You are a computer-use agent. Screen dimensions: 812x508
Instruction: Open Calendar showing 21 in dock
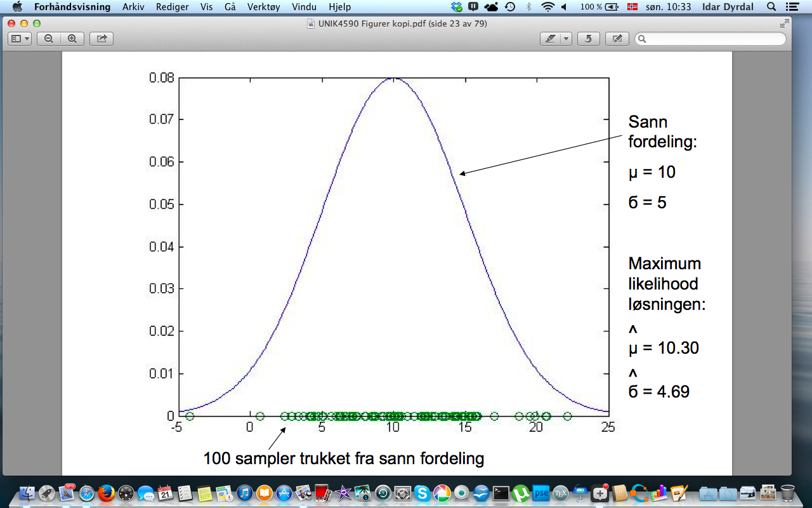coord(166,493)
